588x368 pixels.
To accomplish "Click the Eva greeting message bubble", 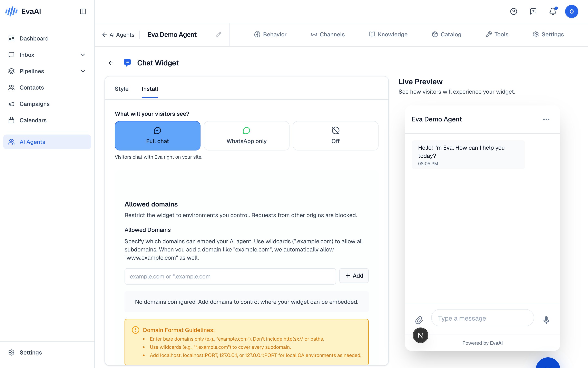I will pos(468,155).
